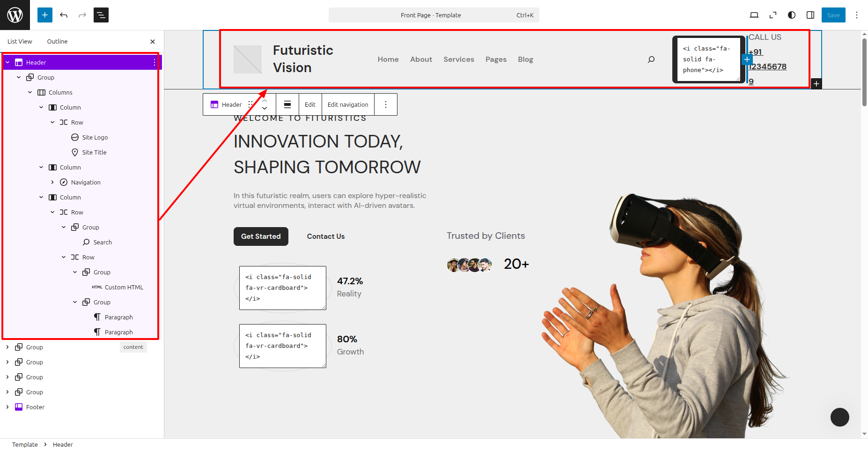Open the top bar Options menu
868x450 pixels.
(x=857, y=15)
